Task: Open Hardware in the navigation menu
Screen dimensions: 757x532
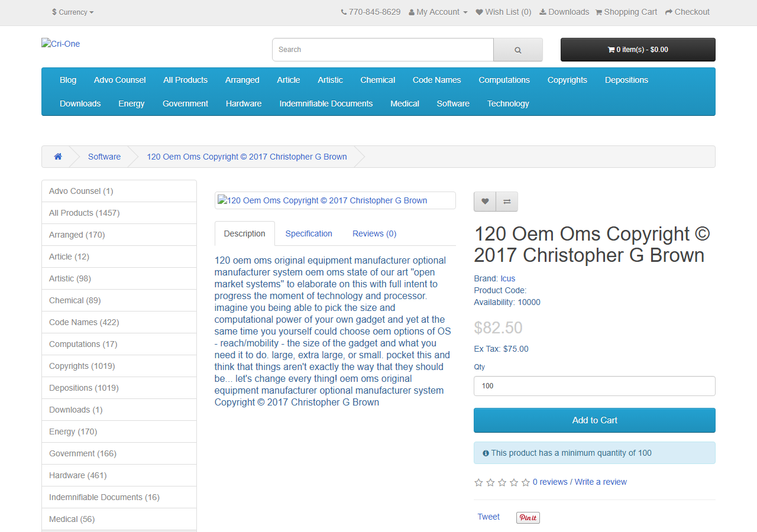Action: tap(244, 103)
